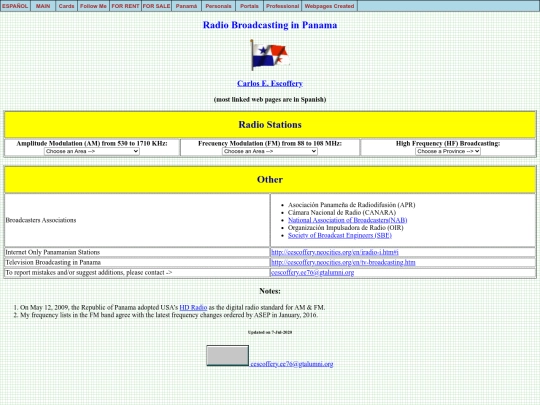Click the 'Updated on' date text
The image size is (540, 405).
[x=270, y=332]
